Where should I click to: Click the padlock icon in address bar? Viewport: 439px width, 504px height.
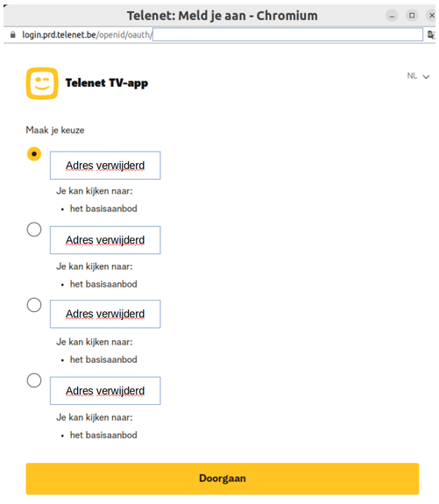click(13, 35)
